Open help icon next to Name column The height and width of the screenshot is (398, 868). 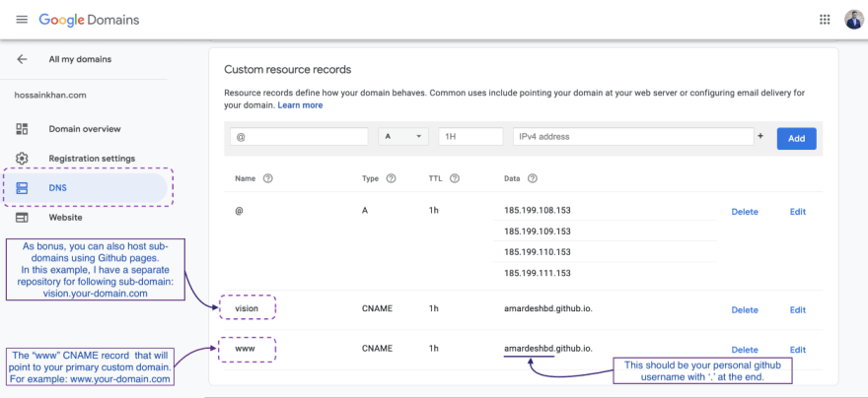click(268, 178)
